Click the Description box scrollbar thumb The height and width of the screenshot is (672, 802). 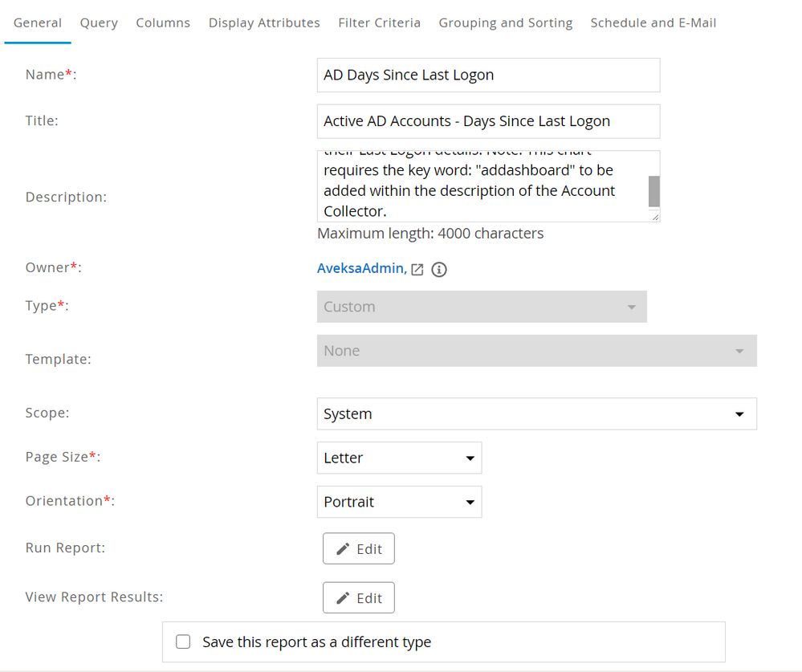point(653,192)
